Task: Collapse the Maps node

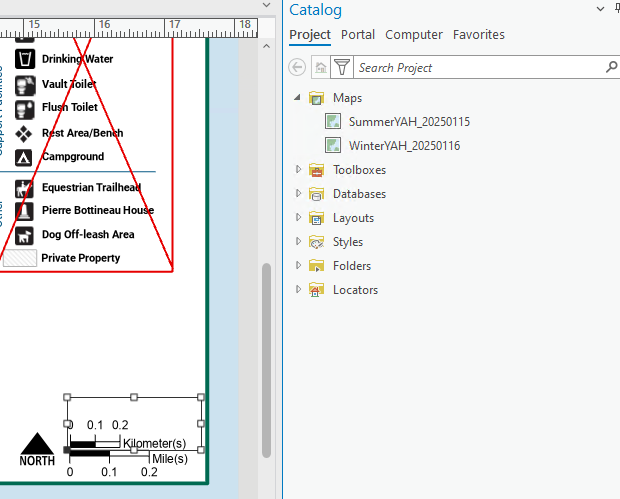Action: click(x=297, y=97)
